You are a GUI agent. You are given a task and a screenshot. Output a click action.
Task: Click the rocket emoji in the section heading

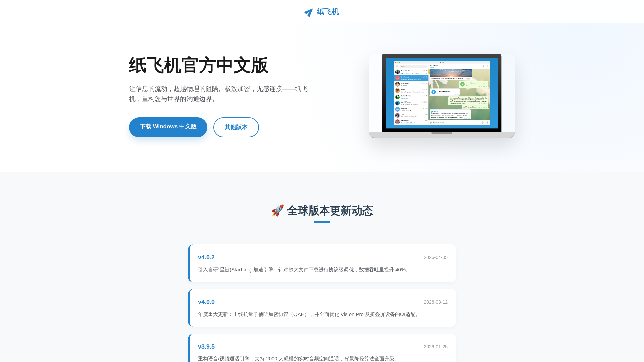click(278, 211)
